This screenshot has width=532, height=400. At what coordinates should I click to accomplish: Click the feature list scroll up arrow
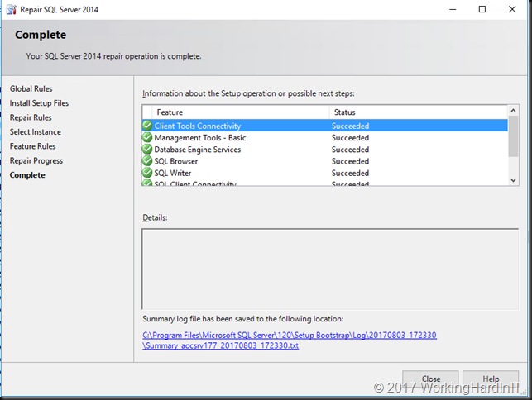click(x=513, y=111)
